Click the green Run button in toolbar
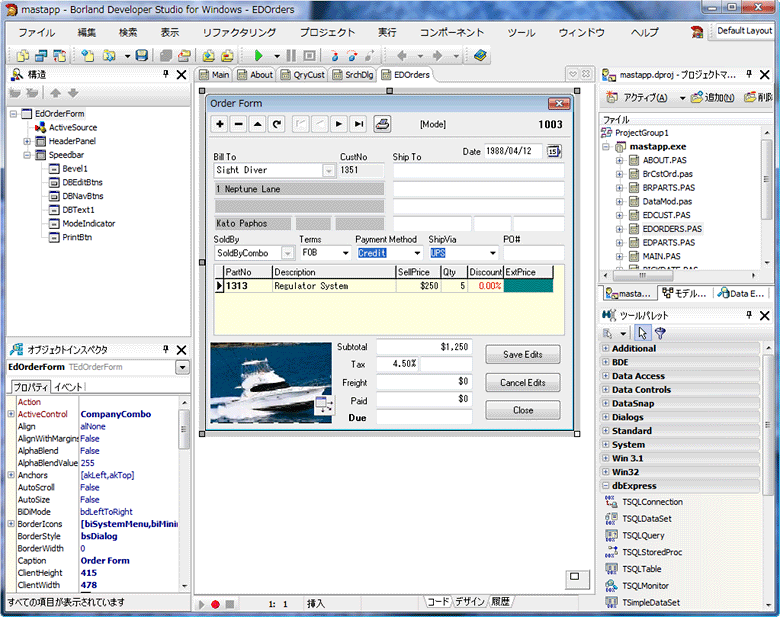This screenshot has height=617, width=780. tap(258, 56)
